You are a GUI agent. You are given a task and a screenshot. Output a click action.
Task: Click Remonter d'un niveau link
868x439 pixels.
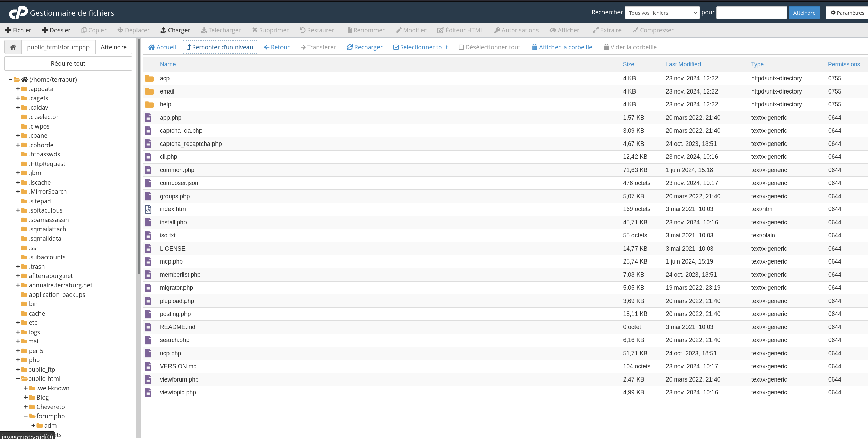point(220,47)
